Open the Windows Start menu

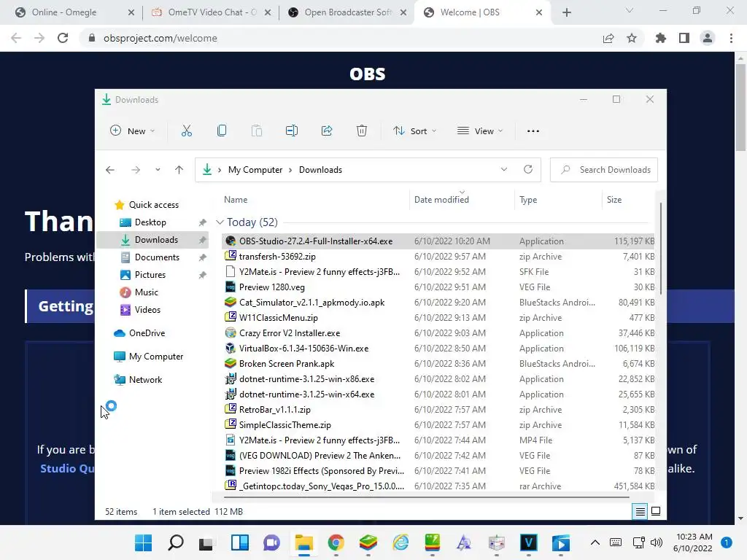[144, 542]
